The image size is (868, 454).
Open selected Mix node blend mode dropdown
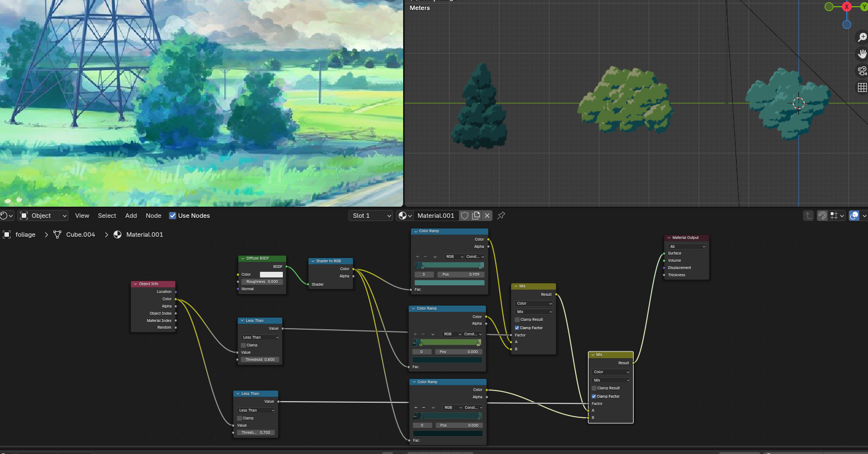coord(610,380)
